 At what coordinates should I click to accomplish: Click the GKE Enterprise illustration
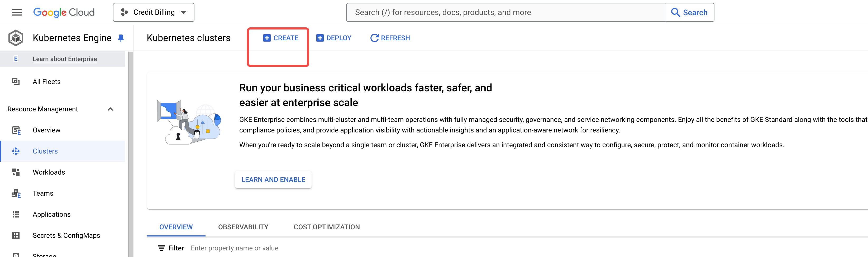point(189,122)
